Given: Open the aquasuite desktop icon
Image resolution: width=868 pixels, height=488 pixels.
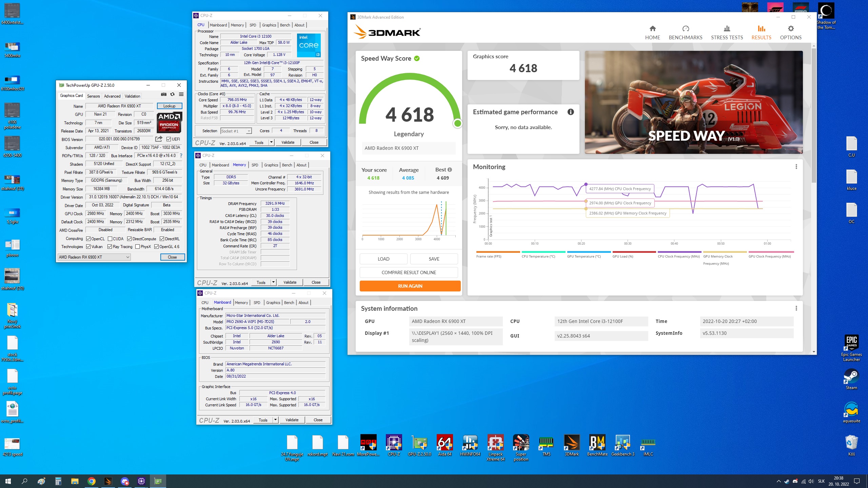Looking at the screenshot, I should [851, 412].
